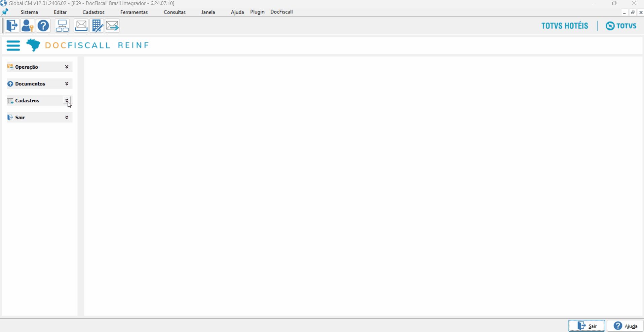Screen dimensions: 644x332
Task: Restore down the inner document window
Action: click(633, 12)
